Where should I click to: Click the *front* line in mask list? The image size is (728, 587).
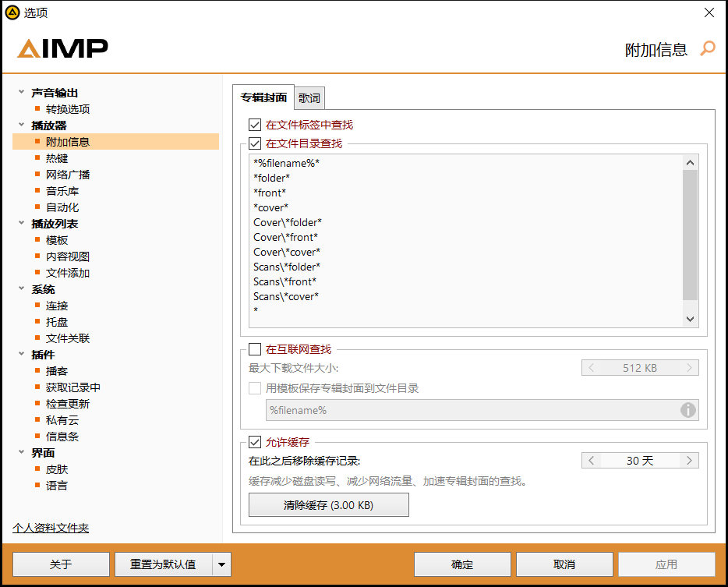[270, 193]
